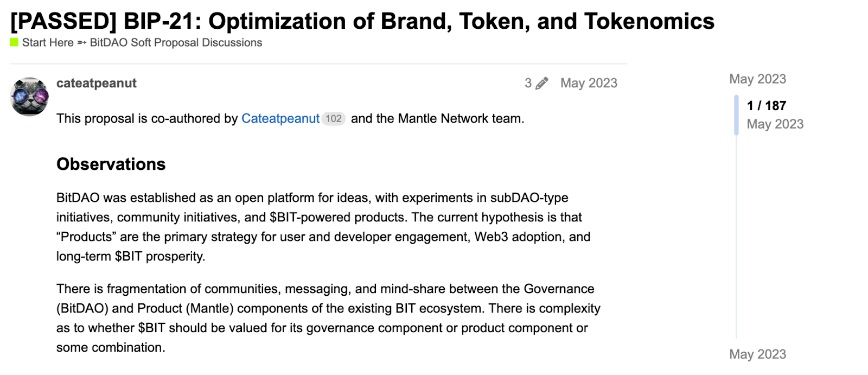Click the post date beside the pencil icon
This screenshot has height=375, width=868.
[x=589, y=83]
